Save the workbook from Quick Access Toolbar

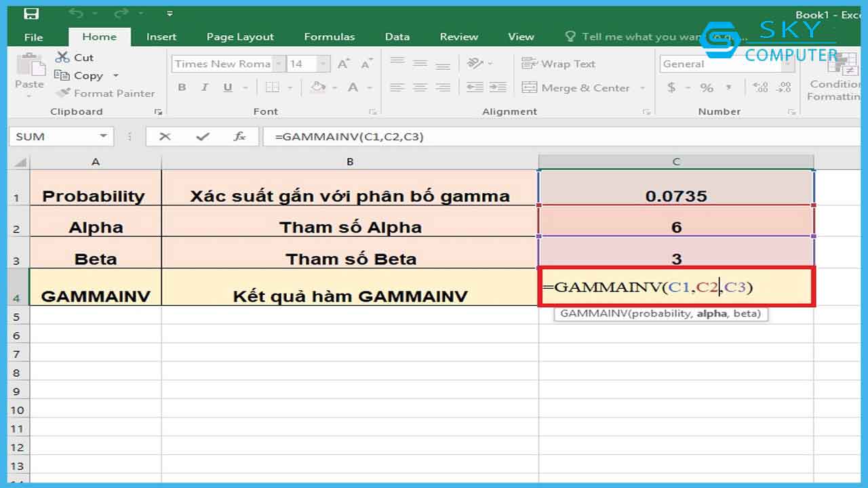click(31, 14)
